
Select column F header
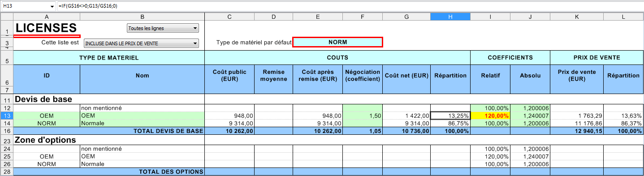(x=363, y=17)
